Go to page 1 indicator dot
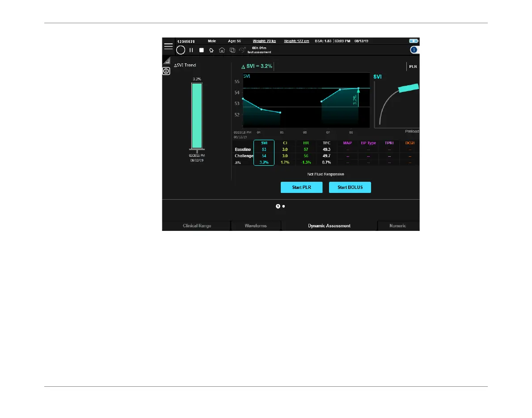Image resolution: width=532 pixels, height=418 pixels. click(278, 206)
